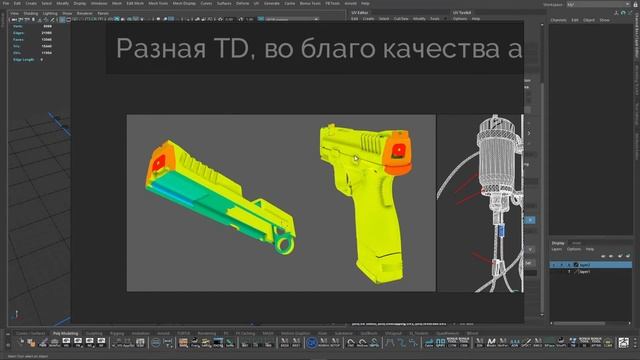Move selected layer up in Layer Editor
This screenshot has width=640, height=360.
(603, 256)
